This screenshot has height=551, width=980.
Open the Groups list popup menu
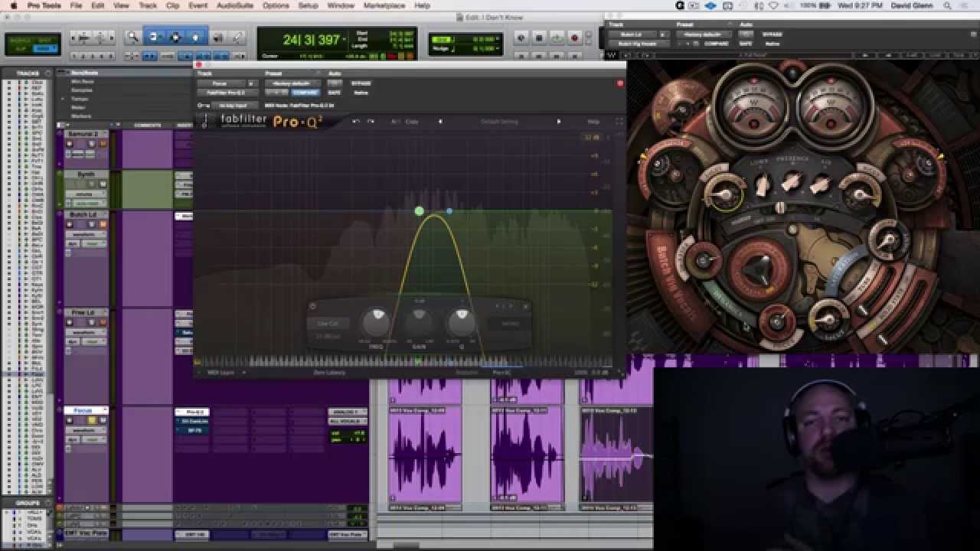(x=47, y=503)
